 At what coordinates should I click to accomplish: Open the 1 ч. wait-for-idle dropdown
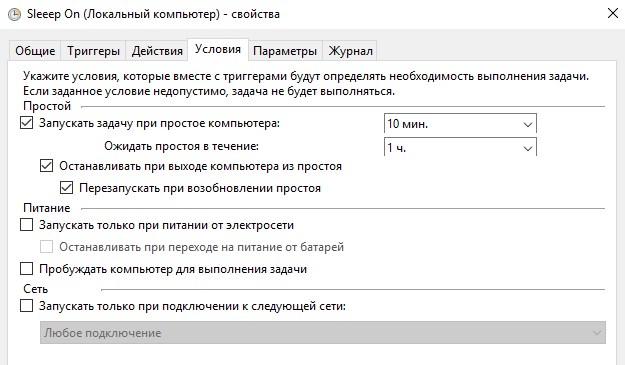pyautogui.click(x=528, y=148)
